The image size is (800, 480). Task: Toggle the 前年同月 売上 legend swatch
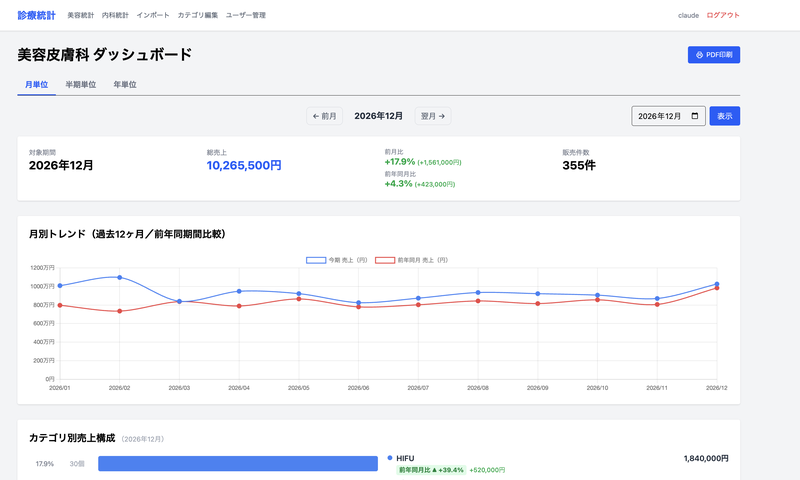pos(385,260)
